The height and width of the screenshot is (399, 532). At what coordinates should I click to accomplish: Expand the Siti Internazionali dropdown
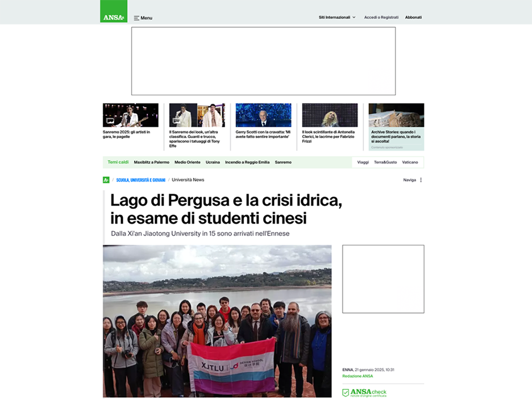[x=337, y=18]
